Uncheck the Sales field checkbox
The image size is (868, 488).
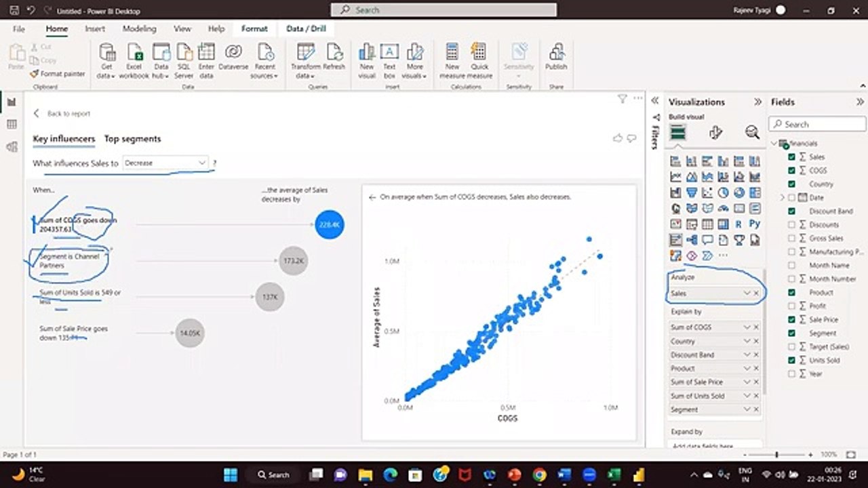point(791,157)
